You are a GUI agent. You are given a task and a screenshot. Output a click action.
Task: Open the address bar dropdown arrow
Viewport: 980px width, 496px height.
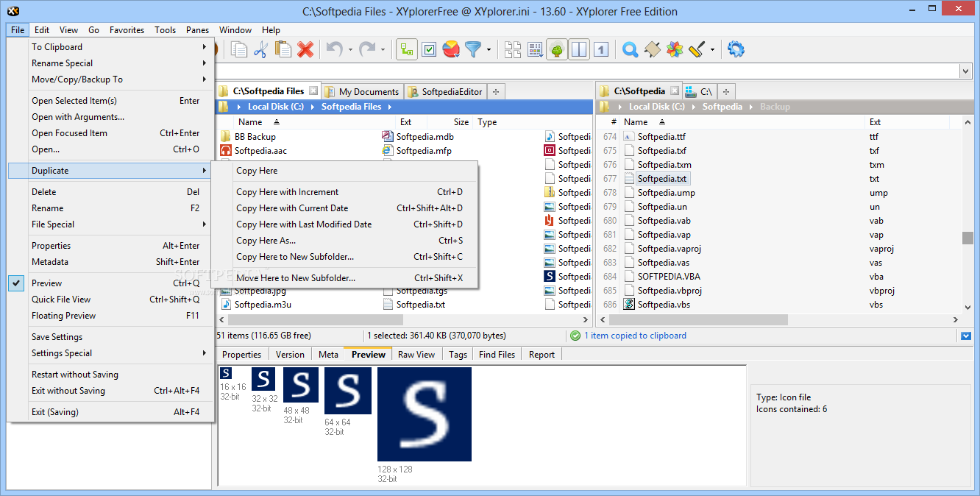pyautogui.click(x=965, y=71)
